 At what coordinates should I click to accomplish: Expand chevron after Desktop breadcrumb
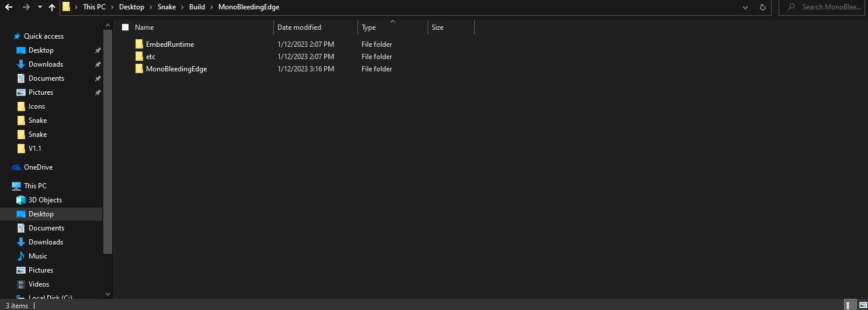[151, 7]
